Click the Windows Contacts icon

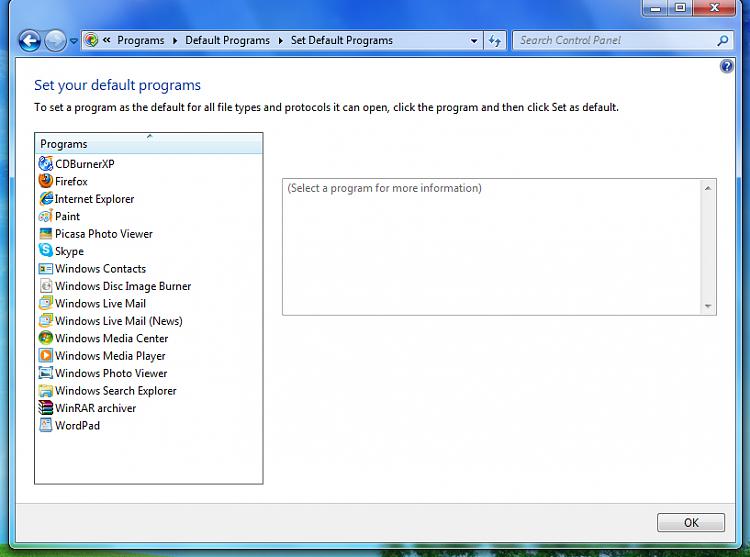45,269
